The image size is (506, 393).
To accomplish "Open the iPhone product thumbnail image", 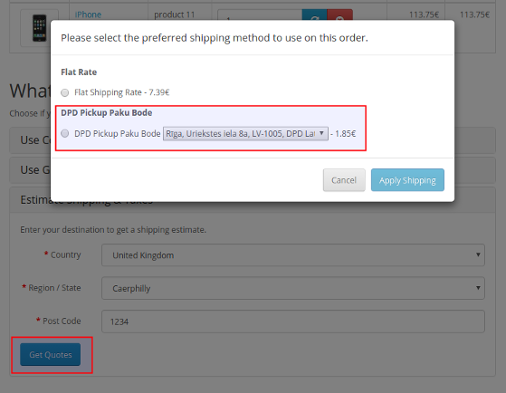I will click(39, 28).
